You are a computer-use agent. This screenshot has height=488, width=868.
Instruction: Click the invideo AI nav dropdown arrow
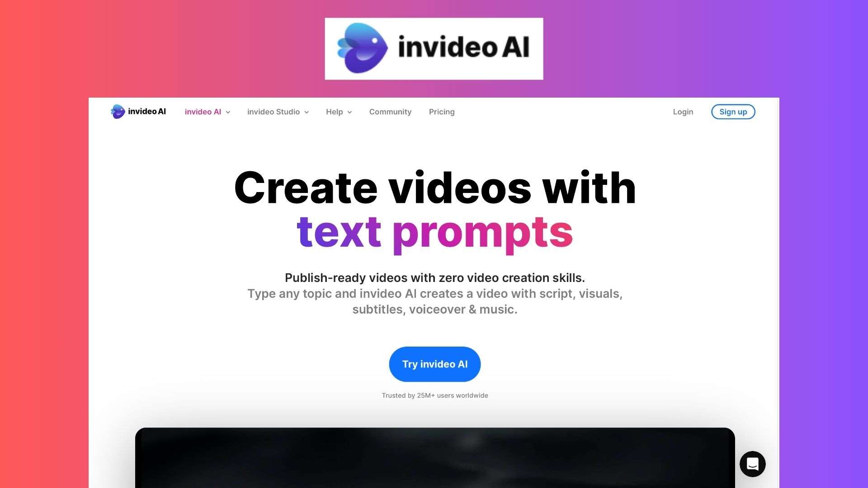click(228, 112)
